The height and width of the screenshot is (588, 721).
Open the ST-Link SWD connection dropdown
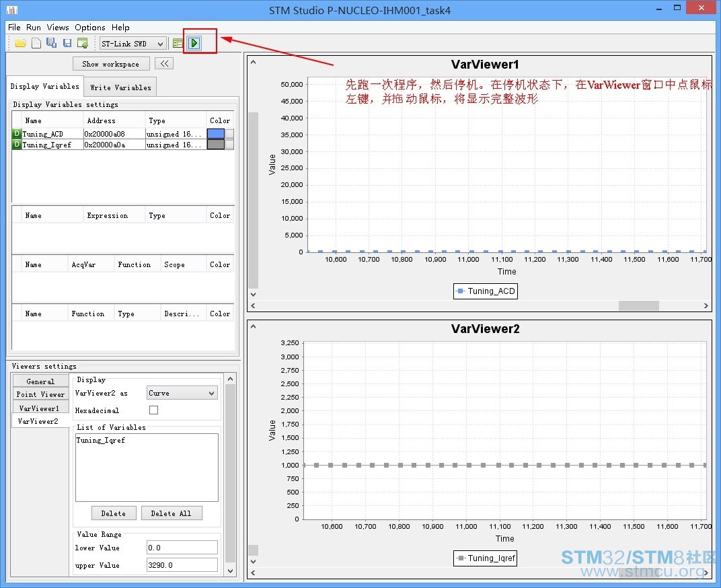(x=133, y=44)
